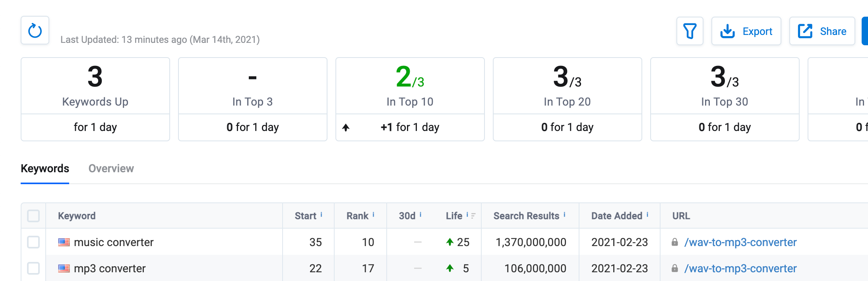
Task: Open the filter funnel icon
Action: tap(690, 31)
